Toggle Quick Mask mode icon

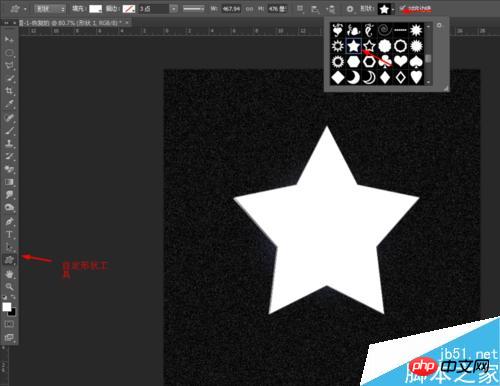pyautogui.click(x=9, y=324)
